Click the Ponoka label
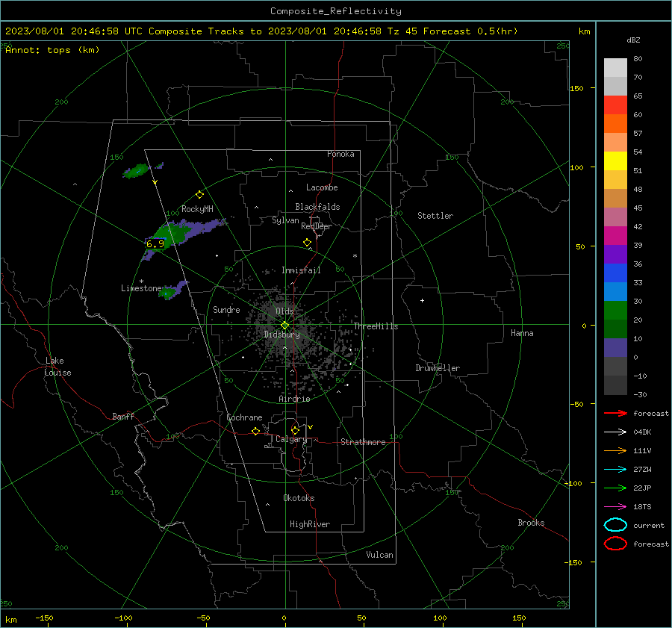The image size is (672, 628). click(340, 154)
